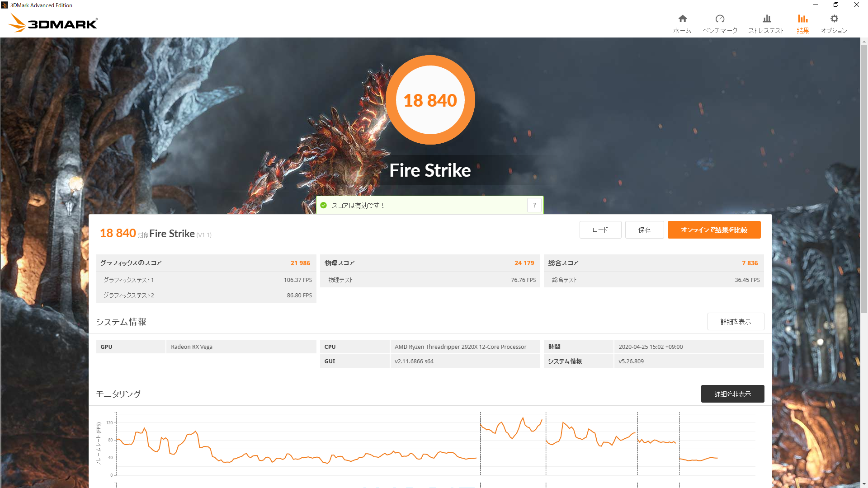Image resolution: width=868 pixels, height=488 pixels.
Task: Click the 3DMark title bar app icon
Action: [x=5, y=5]
